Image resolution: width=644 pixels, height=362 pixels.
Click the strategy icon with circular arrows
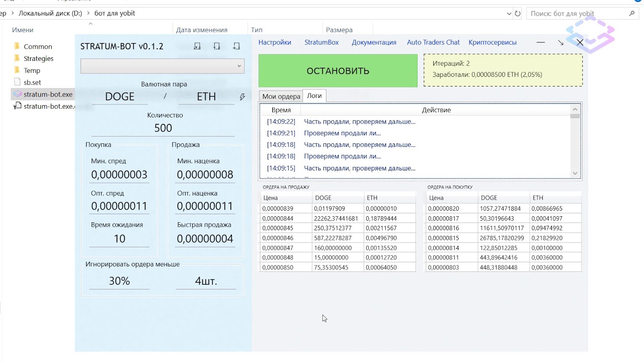pos(197,46)
